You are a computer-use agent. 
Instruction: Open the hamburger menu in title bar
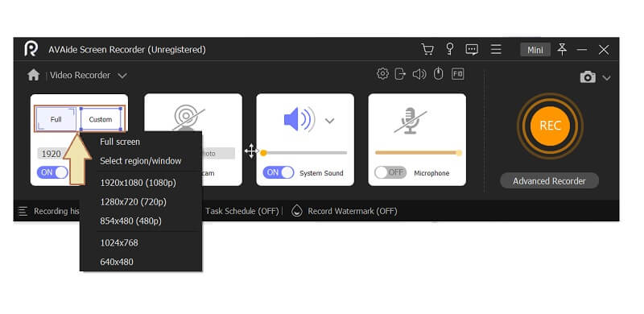click(496, 50)
